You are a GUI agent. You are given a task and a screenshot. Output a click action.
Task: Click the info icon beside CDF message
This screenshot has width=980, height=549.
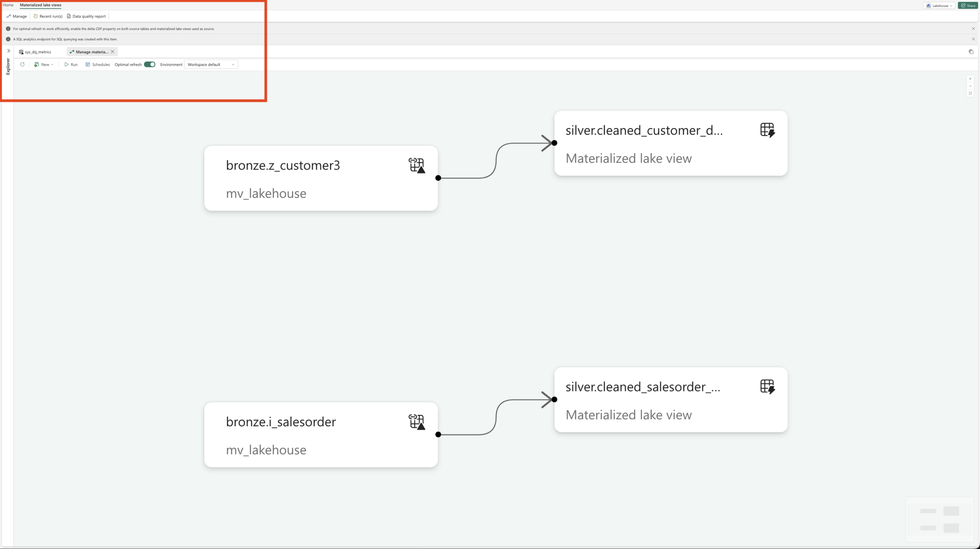[x=8, y=29]
